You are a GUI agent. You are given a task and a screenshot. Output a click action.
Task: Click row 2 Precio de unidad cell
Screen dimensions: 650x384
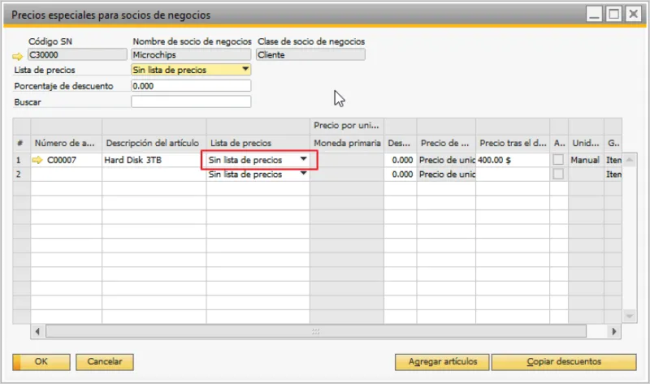[446, 174]
